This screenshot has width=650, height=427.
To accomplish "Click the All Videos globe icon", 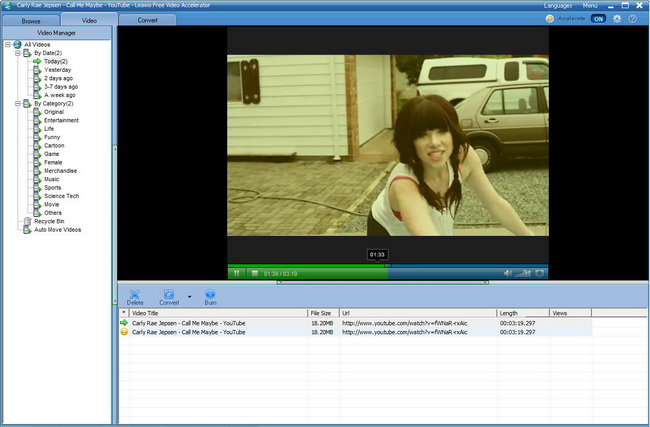I will tap(17, 44).
